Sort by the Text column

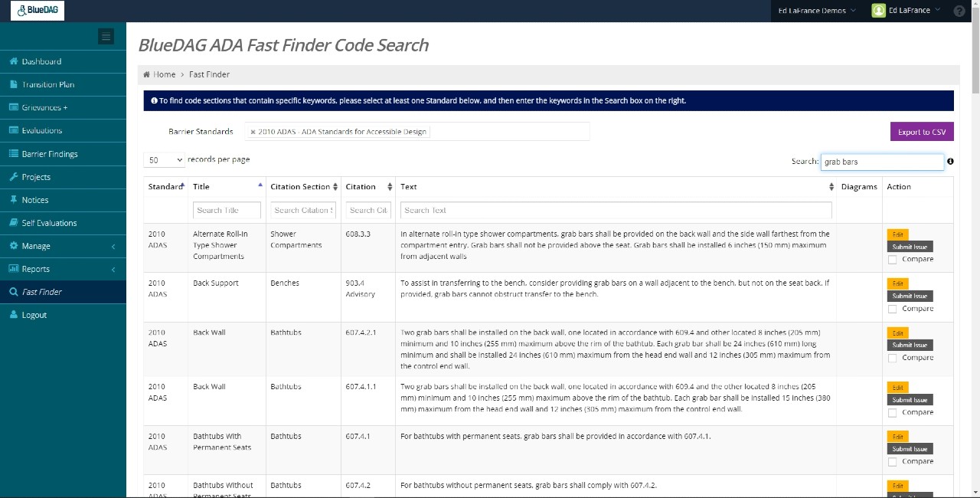click(x=616, y=186)
